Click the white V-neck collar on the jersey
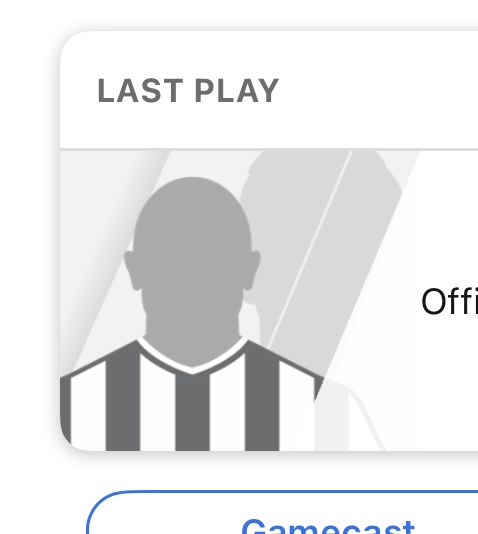Screen dimensions: 478x534 (192, 358)
